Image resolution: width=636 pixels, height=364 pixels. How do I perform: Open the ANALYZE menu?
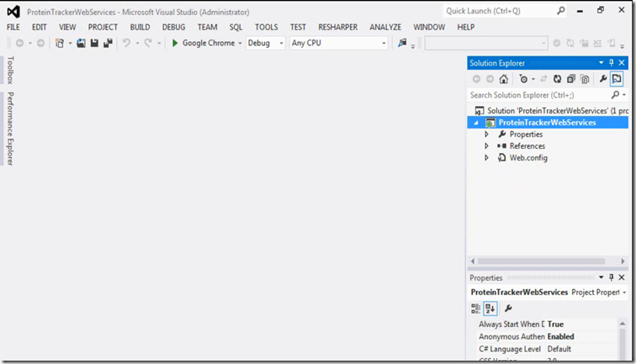coord(385,27)
